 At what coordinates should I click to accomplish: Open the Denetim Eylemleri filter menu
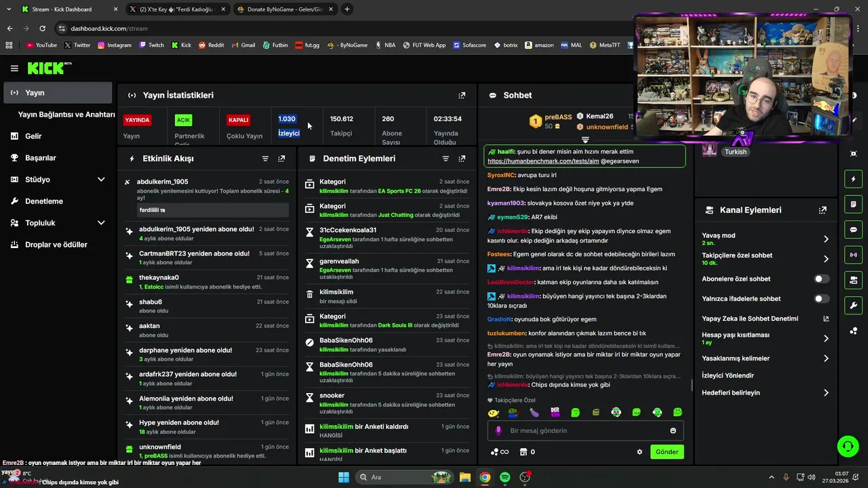pos(446,159)
